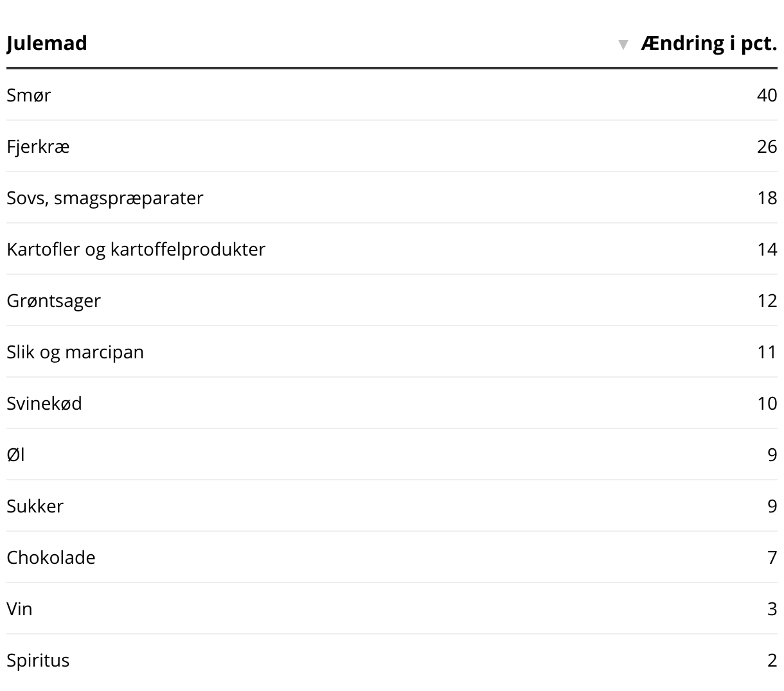Click the value 26 for Fjerkræ
This screenshot has height=691, width=784.
pyautogui.click(x=767, y=146)
